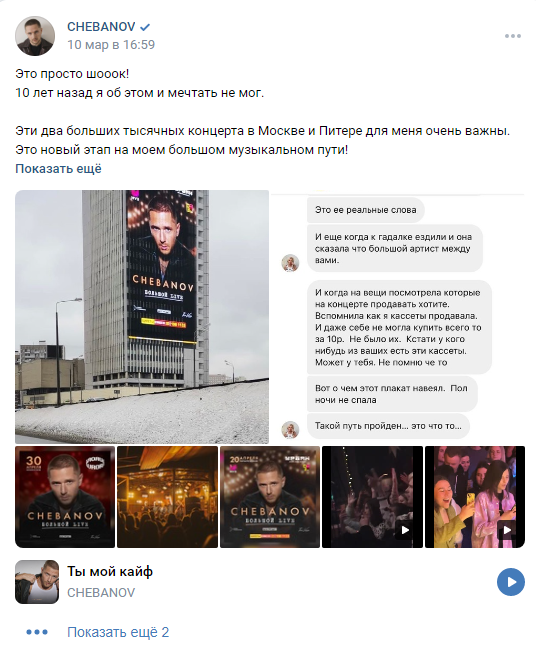Open the CHEBANOV author name link

101,27
